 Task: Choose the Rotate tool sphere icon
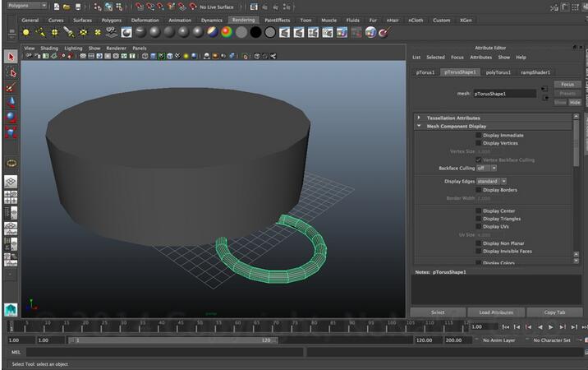[x=11, y=117]
